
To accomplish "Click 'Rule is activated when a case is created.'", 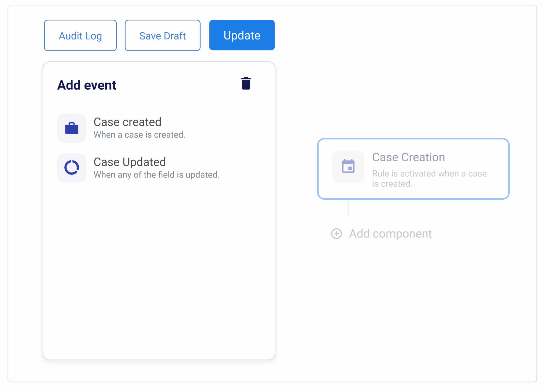I will pyautogui.click(x=429, y=179).
